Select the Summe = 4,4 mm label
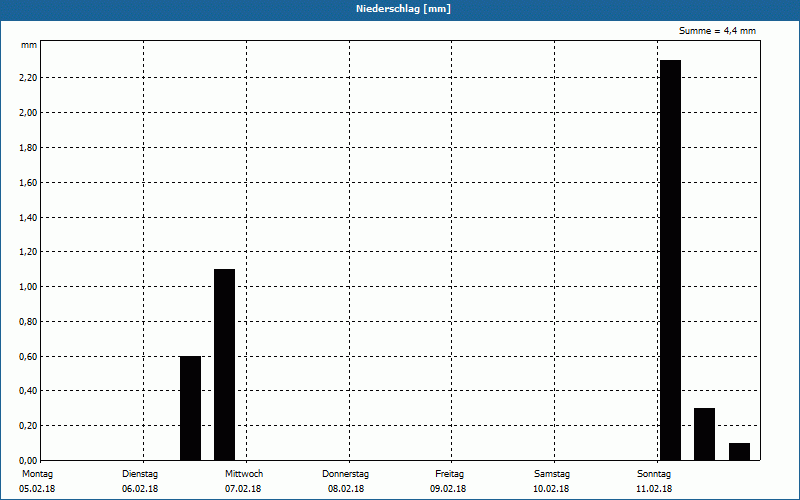 717,31
